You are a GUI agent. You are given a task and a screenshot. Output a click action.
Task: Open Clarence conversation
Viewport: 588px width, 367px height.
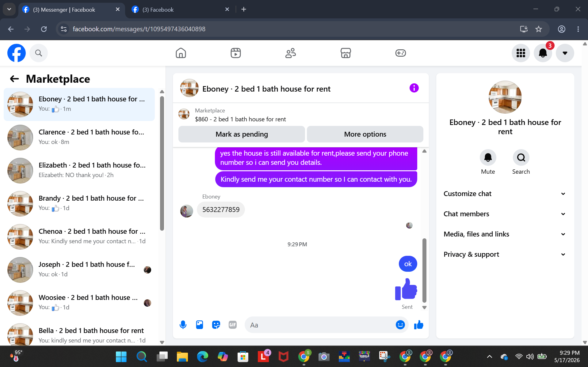click(x=79, y=137)
